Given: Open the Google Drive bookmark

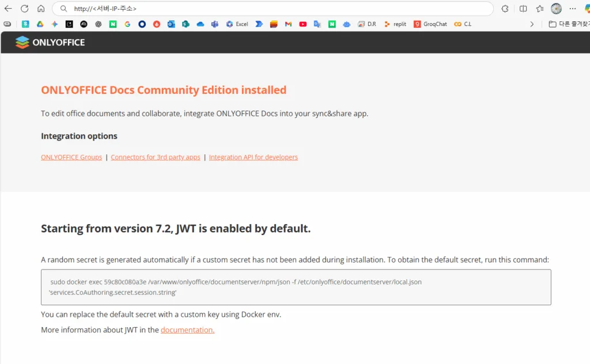Looking at the screenshot, I should [x=40, y=24].
